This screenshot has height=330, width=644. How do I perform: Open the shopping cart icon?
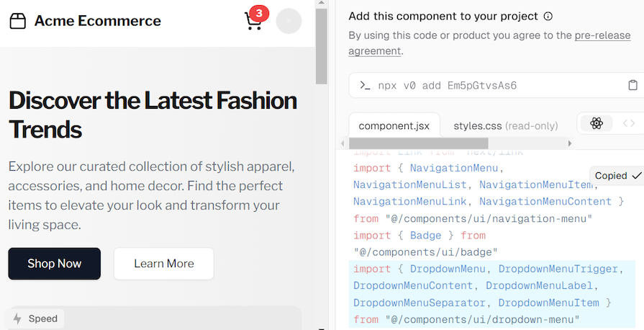253,22
